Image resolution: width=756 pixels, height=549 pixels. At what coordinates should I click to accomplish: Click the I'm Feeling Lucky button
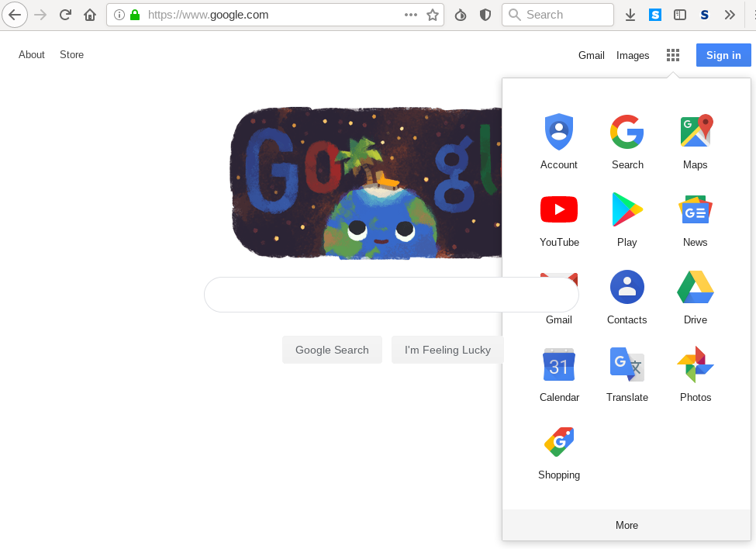click(447, 350)
